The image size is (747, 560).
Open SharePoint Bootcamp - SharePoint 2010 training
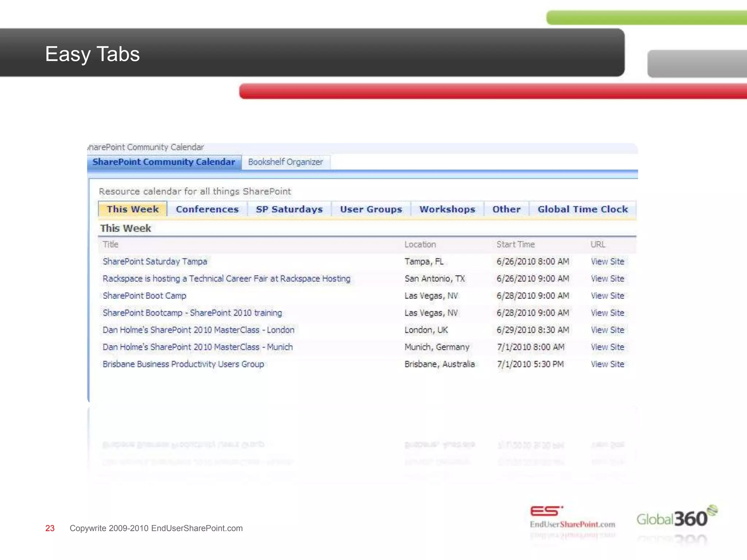pos(192,313)
